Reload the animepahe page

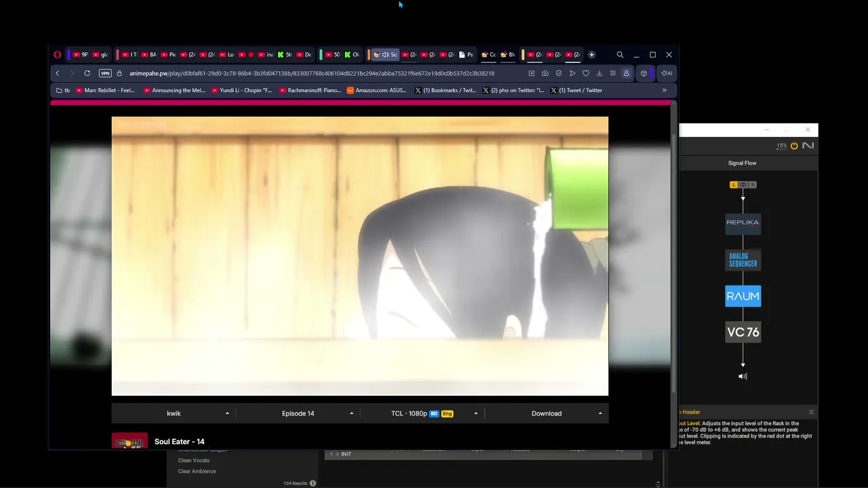[x=87, y=73]
